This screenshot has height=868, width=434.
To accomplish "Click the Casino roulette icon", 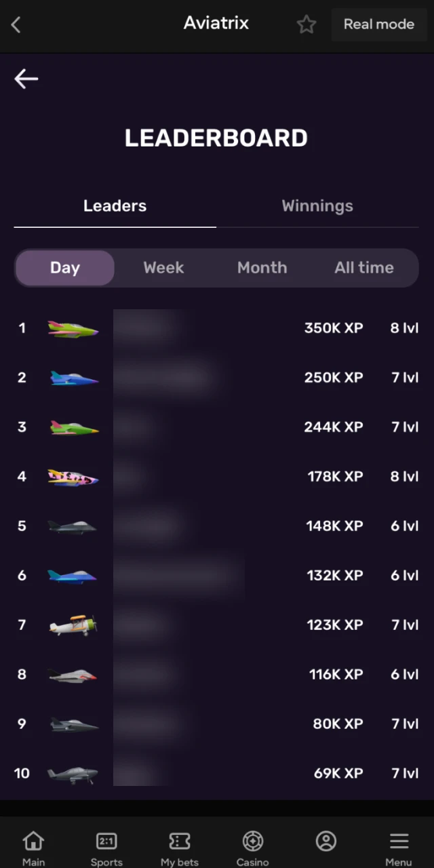I will [x=252, y=846].
